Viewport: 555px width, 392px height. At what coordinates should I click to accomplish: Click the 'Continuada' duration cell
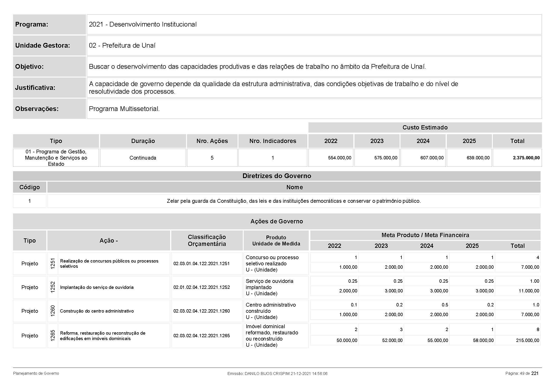pos(143,158)
